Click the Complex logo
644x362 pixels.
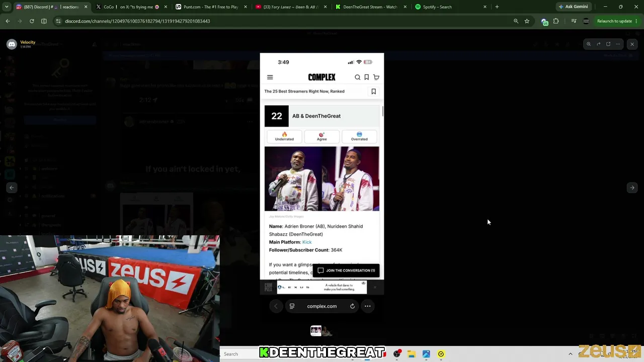pos(322,77)
